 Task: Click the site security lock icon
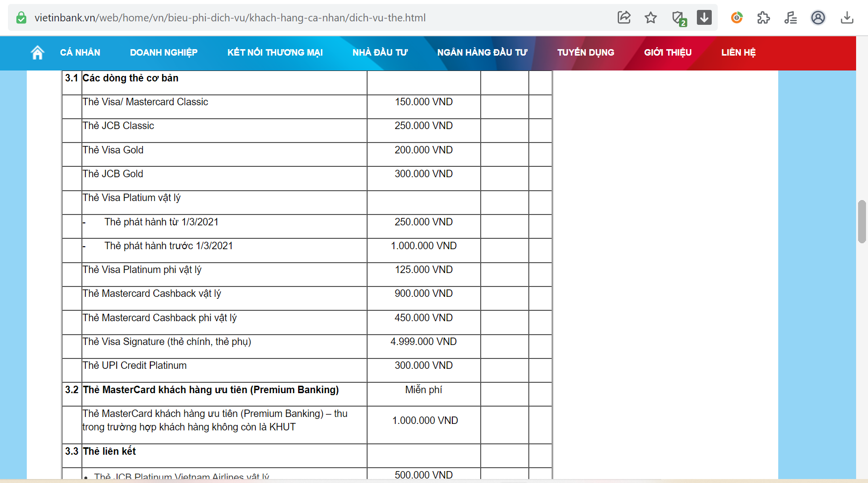[21, 18]
